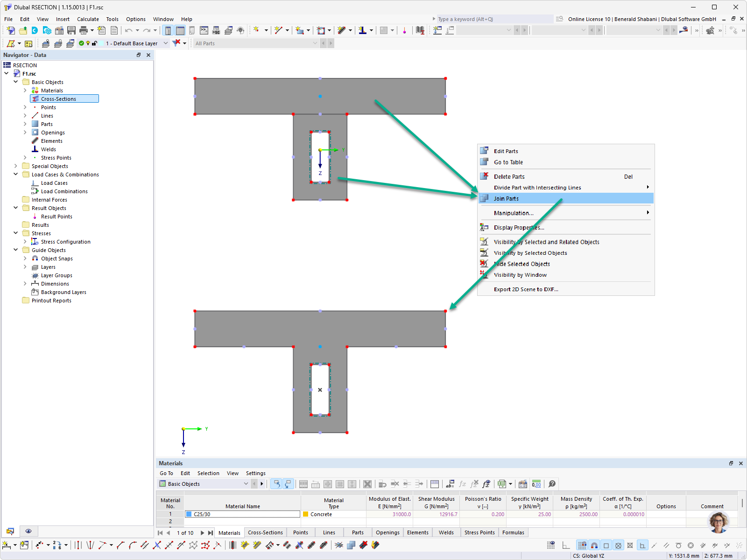Expand the Special Objects tree node
747x560 pixels.
click(15, 166)
